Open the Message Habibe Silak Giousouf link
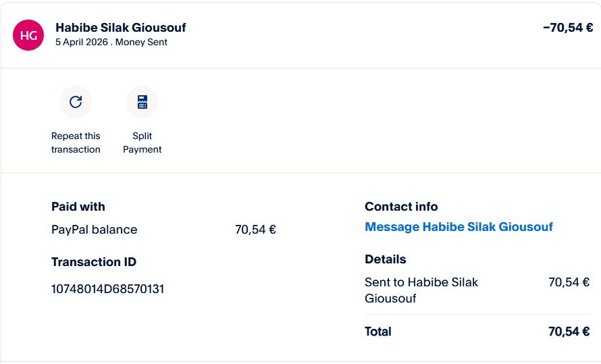This screenshot has height=364, width=601. (459, 227)
